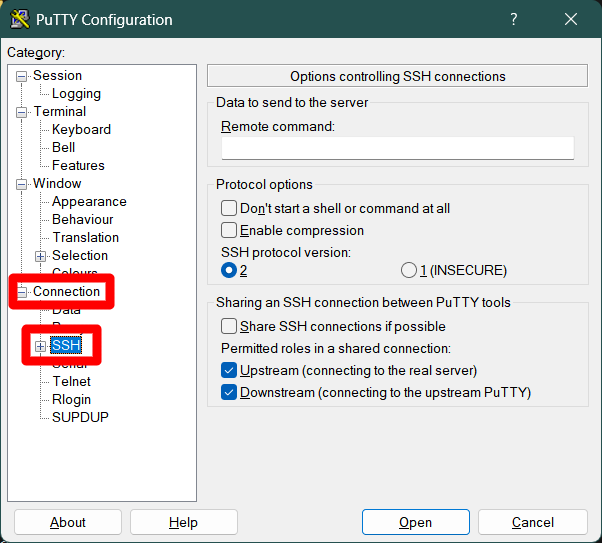Screen dimensions: 602x543
Task: Expand the Selection tree node
Action: (x=40, y=256)
